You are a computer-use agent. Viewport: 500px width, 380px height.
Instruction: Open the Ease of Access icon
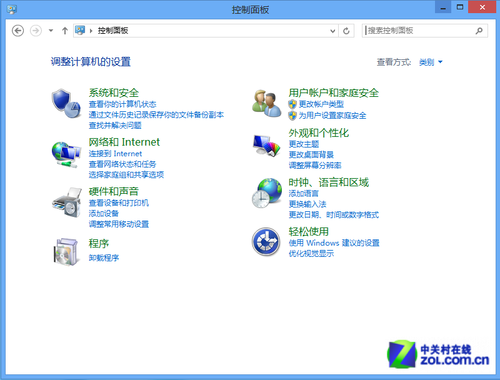(x=266, y=242)
